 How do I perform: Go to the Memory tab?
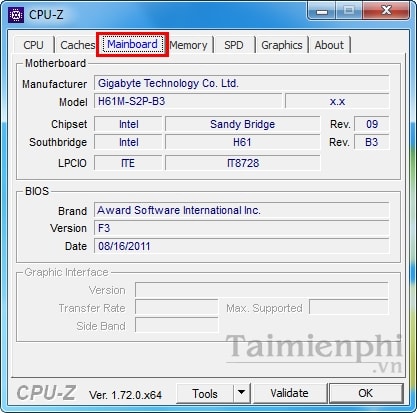coord(189,45)
